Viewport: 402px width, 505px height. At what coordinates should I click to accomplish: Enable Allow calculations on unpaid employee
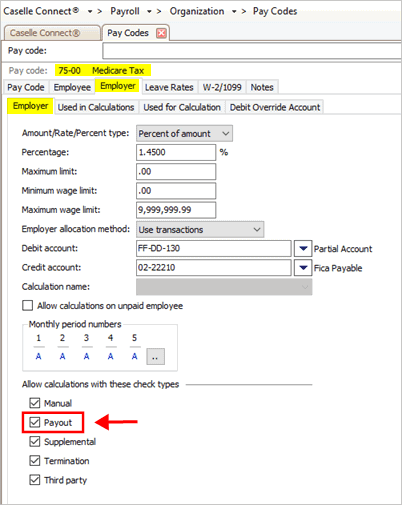click(27, 306)
